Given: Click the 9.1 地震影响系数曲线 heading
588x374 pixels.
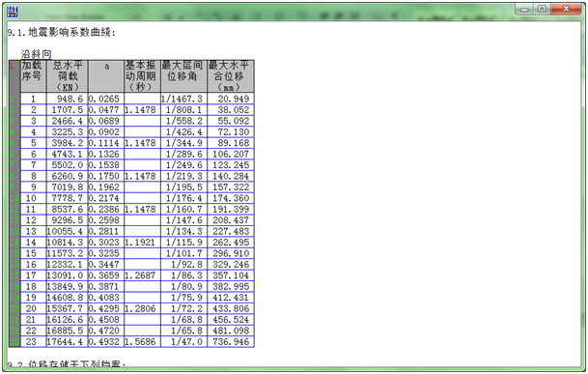Looking at the screenshot, I should coord(62,32).
